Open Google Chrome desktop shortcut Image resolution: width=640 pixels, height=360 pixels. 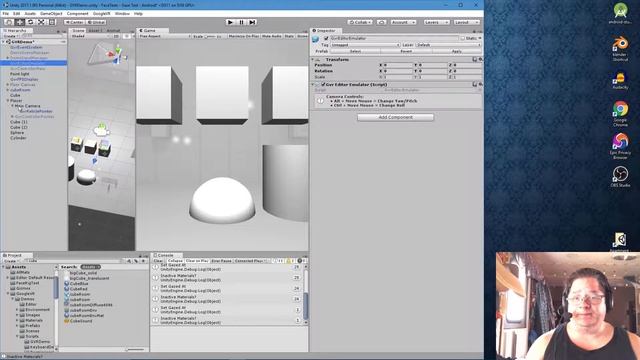tap(620, 114)
